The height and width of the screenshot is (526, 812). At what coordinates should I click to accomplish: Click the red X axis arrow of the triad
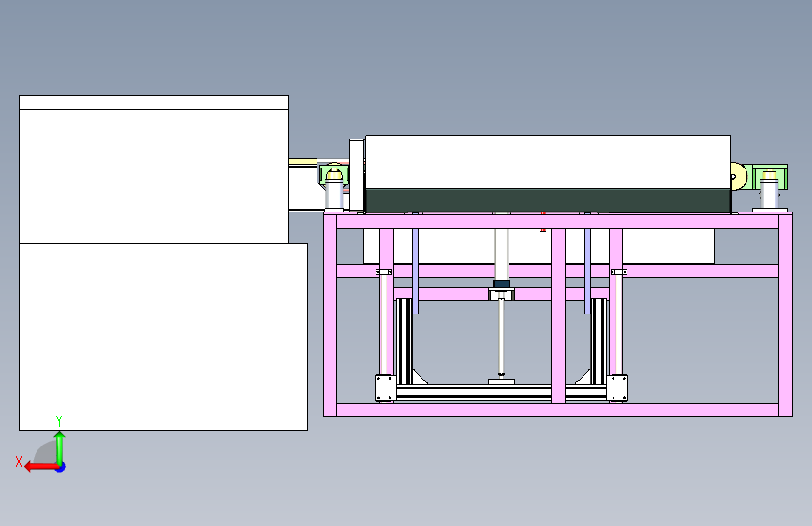(x=41, y=467)
